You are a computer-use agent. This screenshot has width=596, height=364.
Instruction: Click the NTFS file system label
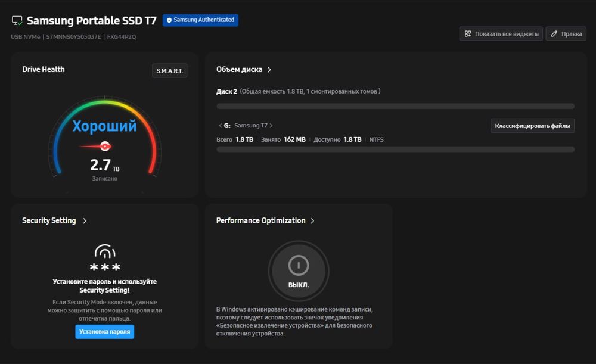[x=376, y=139]
